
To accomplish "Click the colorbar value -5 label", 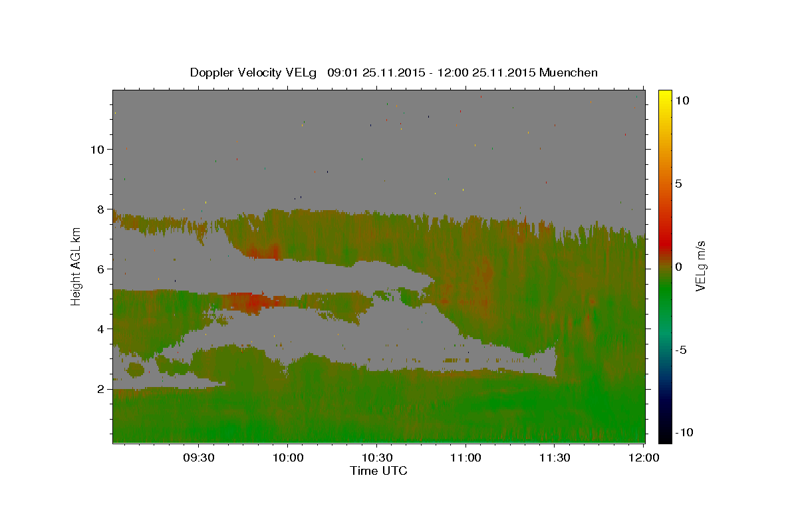I will click(x=680, y=350).
